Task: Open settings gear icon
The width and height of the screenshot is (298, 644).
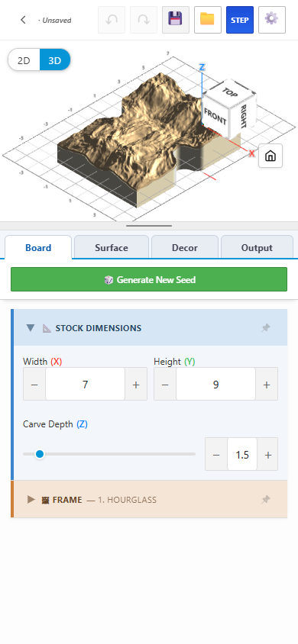Action: pyautogui.click(x=272, y=20)
